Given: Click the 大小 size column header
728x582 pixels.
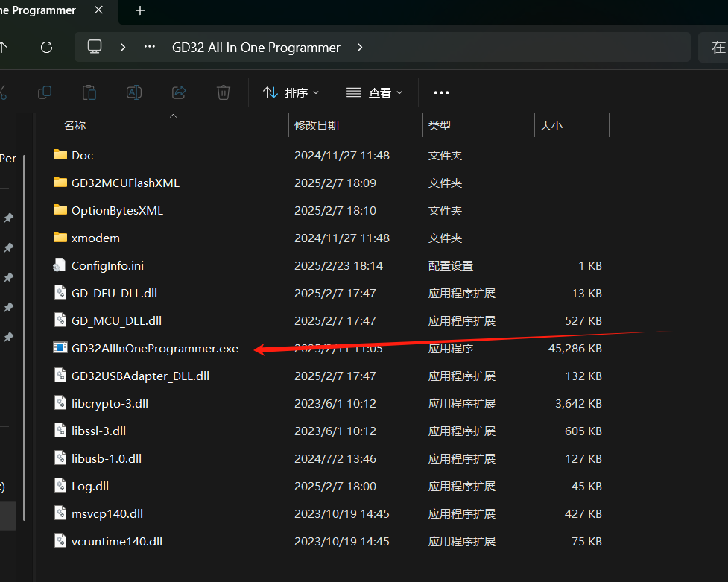Looking at the screenshot, I should [x=551, y=126].
